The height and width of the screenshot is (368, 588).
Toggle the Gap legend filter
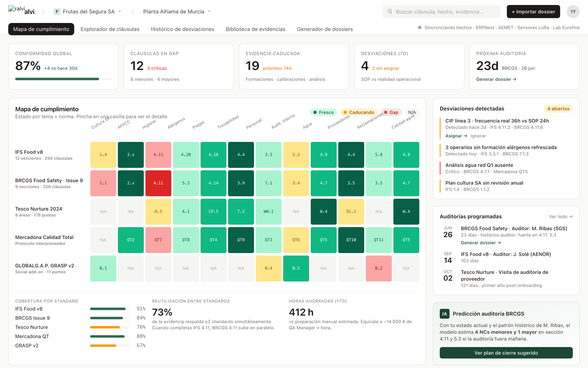pyautogui.click(x=391, y=112)
